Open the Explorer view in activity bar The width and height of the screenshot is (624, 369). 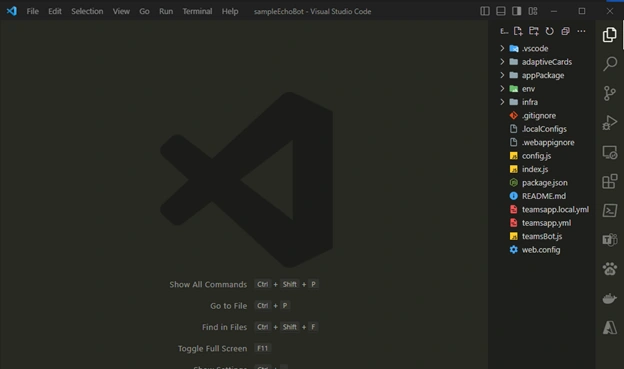pyautogui.click(x=609, y=35)
